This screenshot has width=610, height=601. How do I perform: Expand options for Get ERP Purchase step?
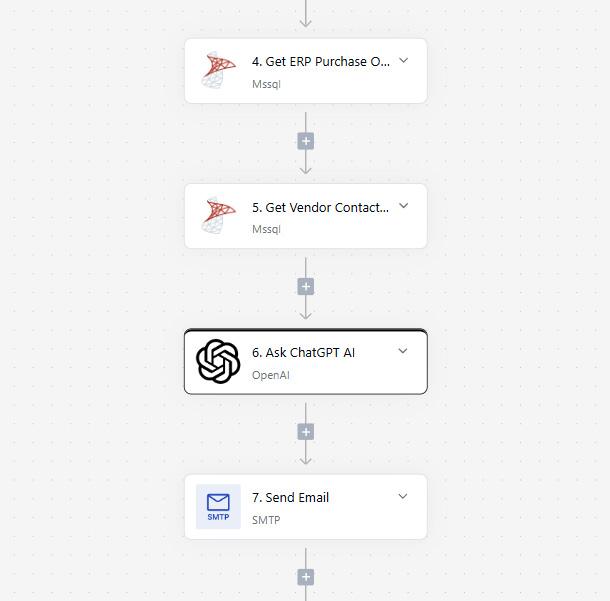pyautogui.click(x=404, y=60)
